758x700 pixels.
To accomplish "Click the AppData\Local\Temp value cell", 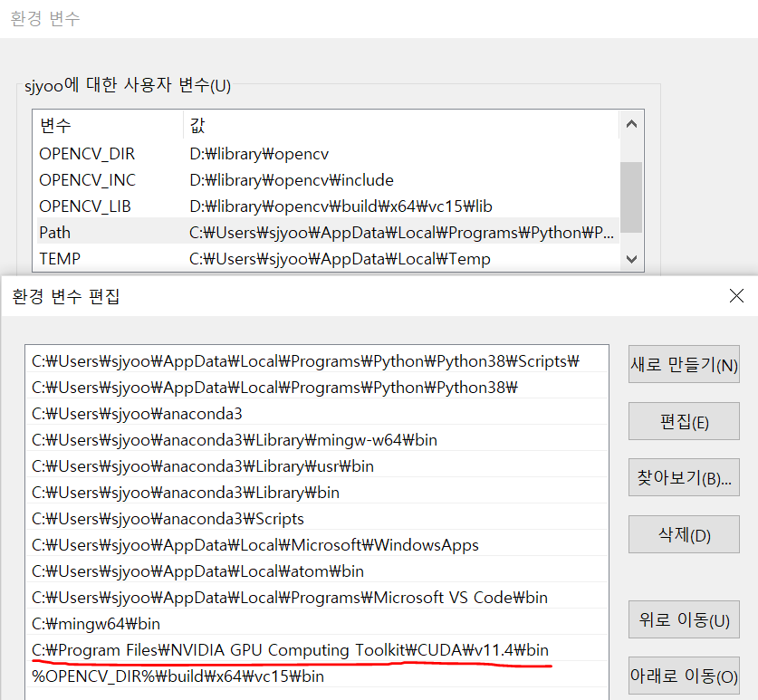I will coord(340,259).
